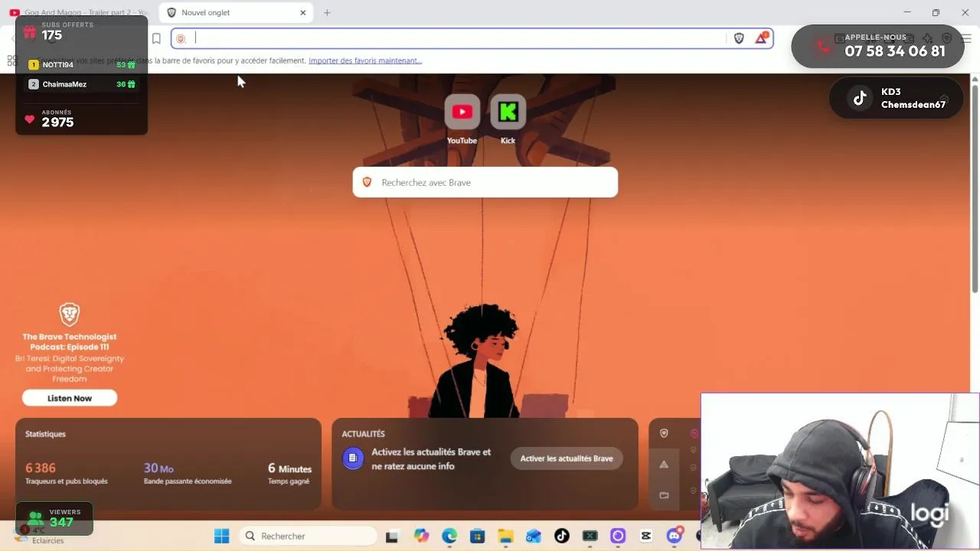Open Task View from the taskbar

(392, 536)
